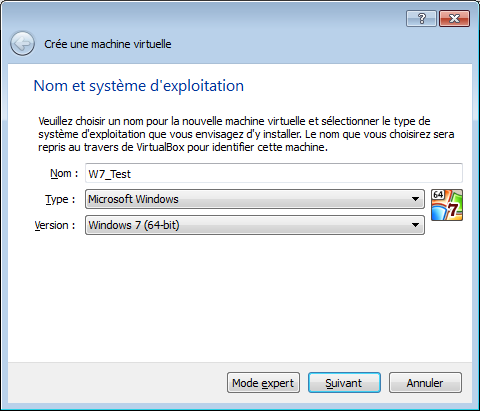Expand the Type dropdown arrow
The height and width of the screenshot is (411, 480).
pos(415,199)
